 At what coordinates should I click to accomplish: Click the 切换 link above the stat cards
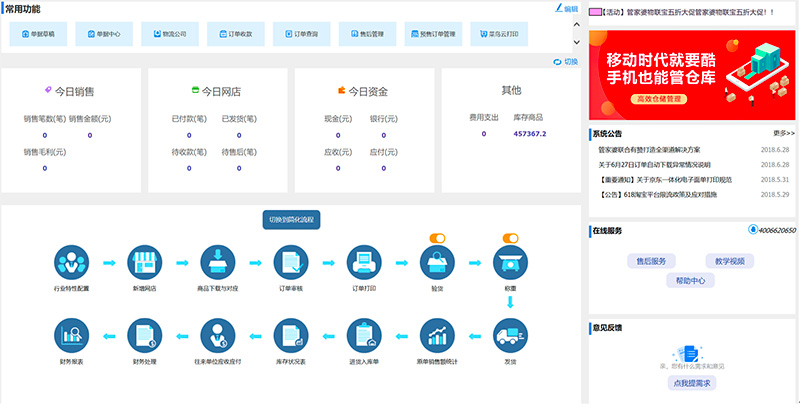pyautogui.click(x=571, y=62)
